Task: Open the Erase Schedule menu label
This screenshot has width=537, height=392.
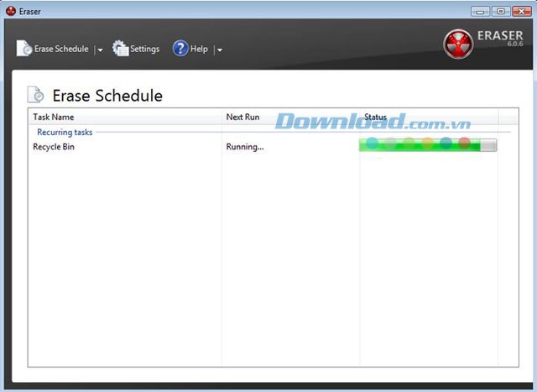Action: pyautogui.click(x=61, y=49)
